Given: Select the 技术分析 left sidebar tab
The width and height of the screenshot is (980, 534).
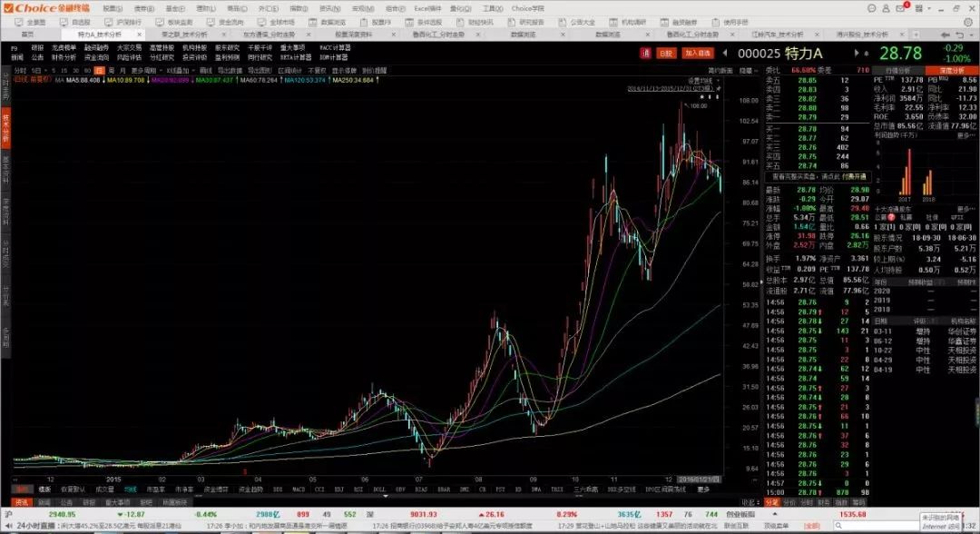Looking at the screenshot, I should point(5,128).
